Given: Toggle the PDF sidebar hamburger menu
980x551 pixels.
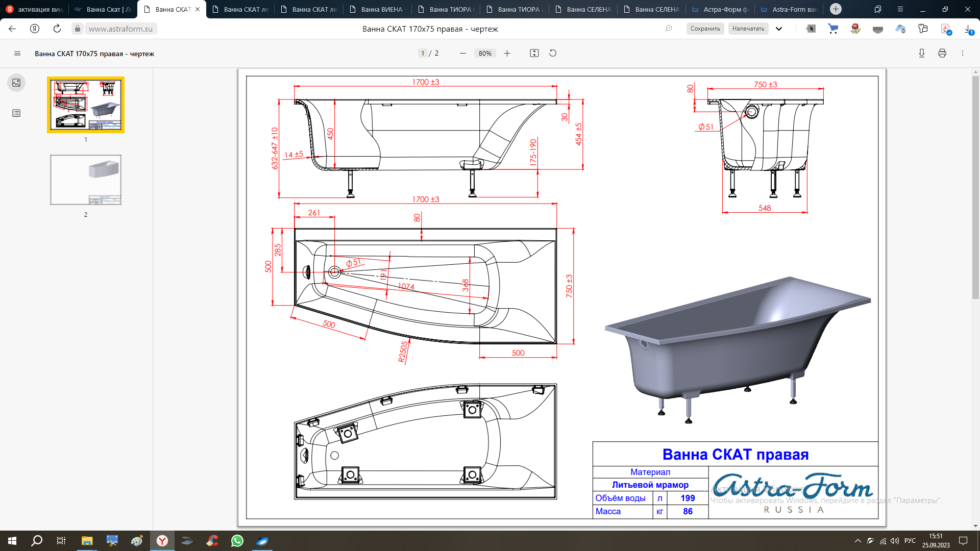Looking at the screenshot, I should click(17, 53).
